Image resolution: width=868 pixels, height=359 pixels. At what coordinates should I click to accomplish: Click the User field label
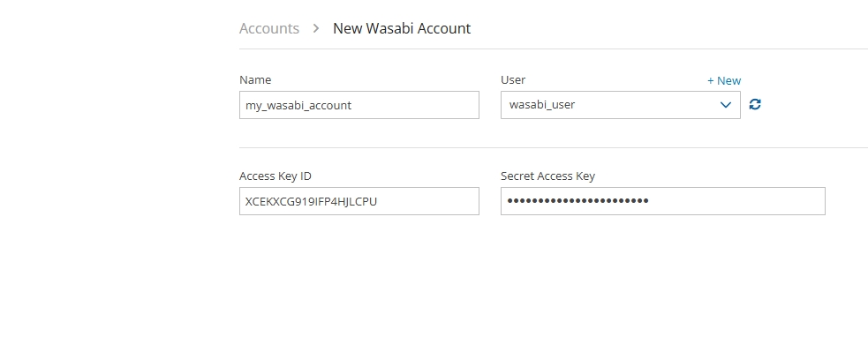[x=513, y=79]
